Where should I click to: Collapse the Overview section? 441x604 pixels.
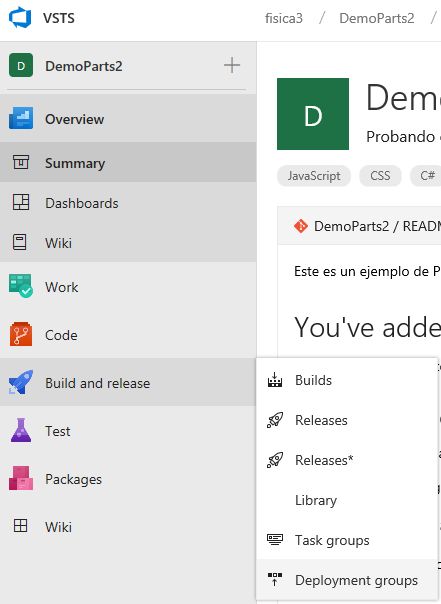coord(128,118)
